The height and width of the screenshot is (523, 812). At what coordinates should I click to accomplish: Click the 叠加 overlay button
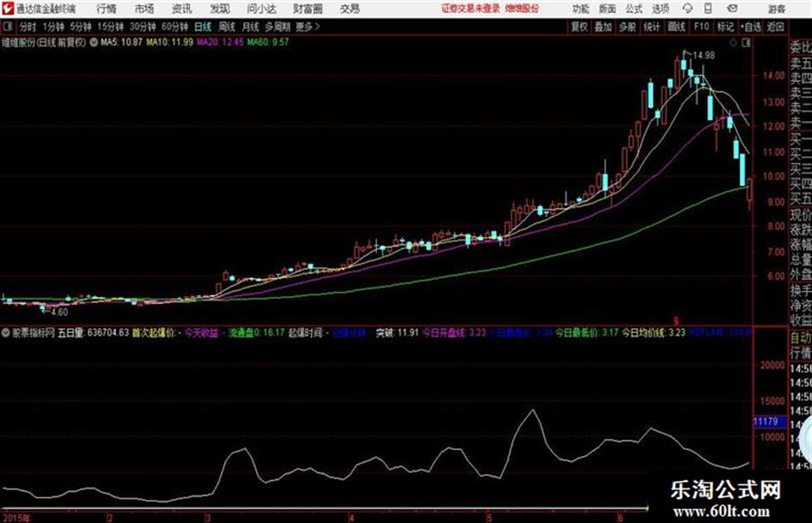603,27
